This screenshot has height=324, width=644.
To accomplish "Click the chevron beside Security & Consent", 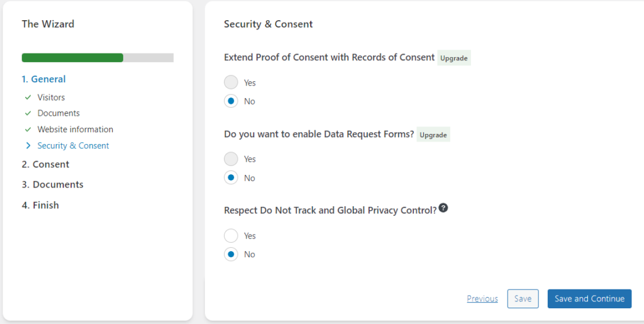I will (x=28, y=145).
